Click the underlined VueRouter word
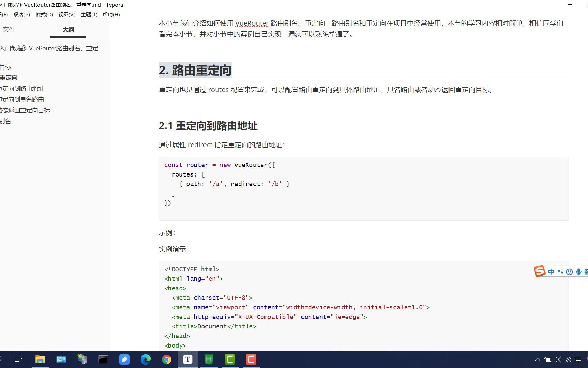The image size is (588, 368). point(252,23)
